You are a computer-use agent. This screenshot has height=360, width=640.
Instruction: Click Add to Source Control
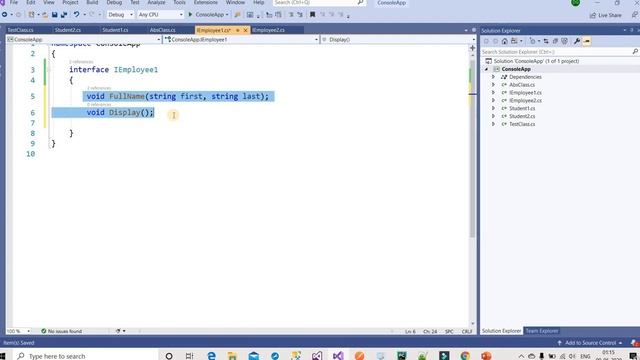click(x=590, y=343)
